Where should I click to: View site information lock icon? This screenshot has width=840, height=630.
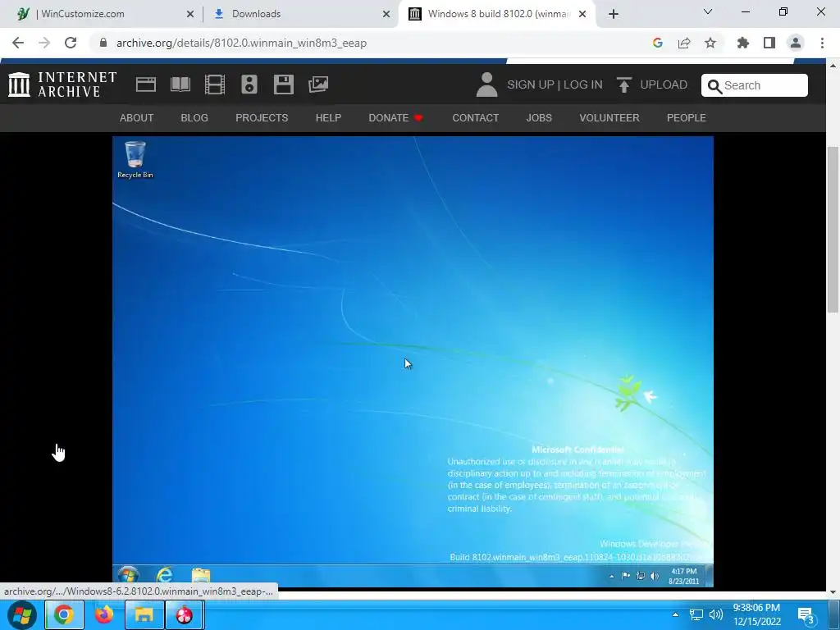click(x=103, y=43)
